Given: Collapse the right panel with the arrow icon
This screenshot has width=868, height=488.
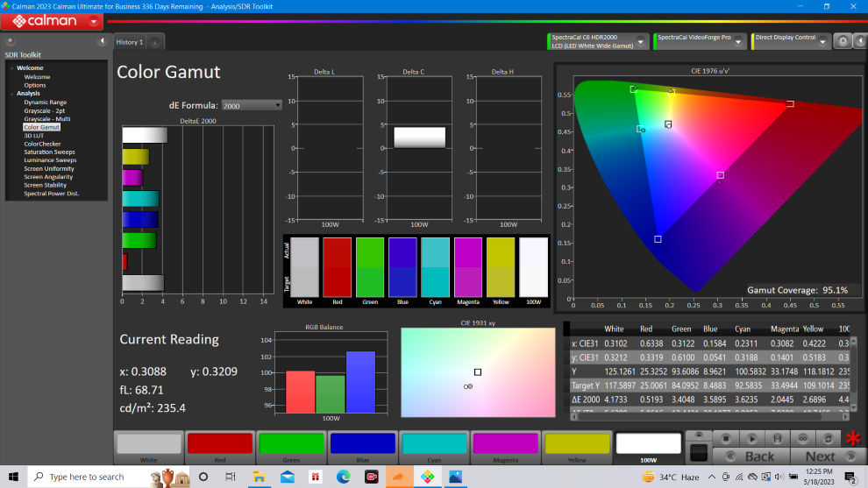Looking at the screenshot, I should (860, 41).
